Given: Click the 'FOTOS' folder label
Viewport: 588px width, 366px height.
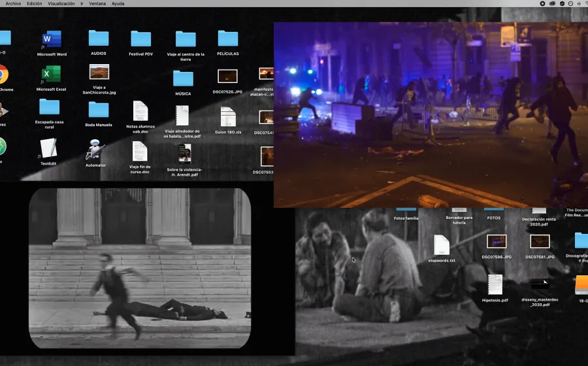Looking at the screenshot, I should coord(494,218).
